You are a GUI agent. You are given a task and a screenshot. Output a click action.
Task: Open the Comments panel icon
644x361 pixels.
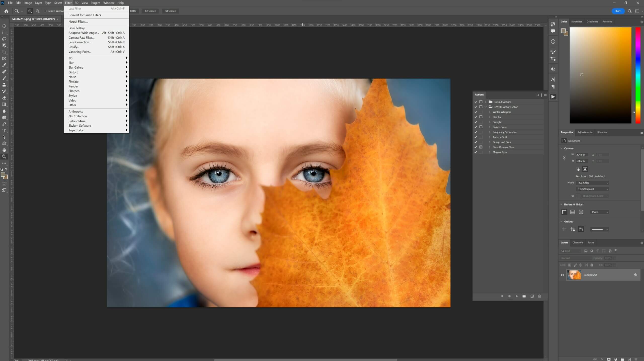point(553,31)
